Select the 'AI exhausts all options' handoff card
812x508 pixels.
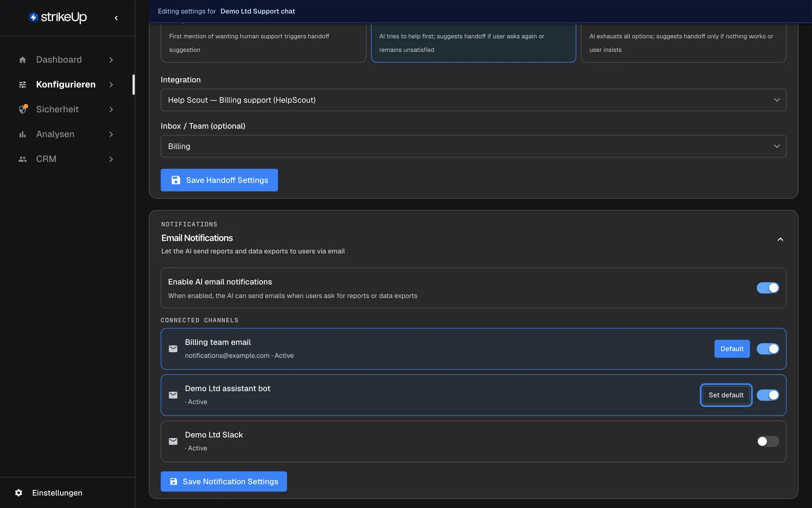[683, 43]
